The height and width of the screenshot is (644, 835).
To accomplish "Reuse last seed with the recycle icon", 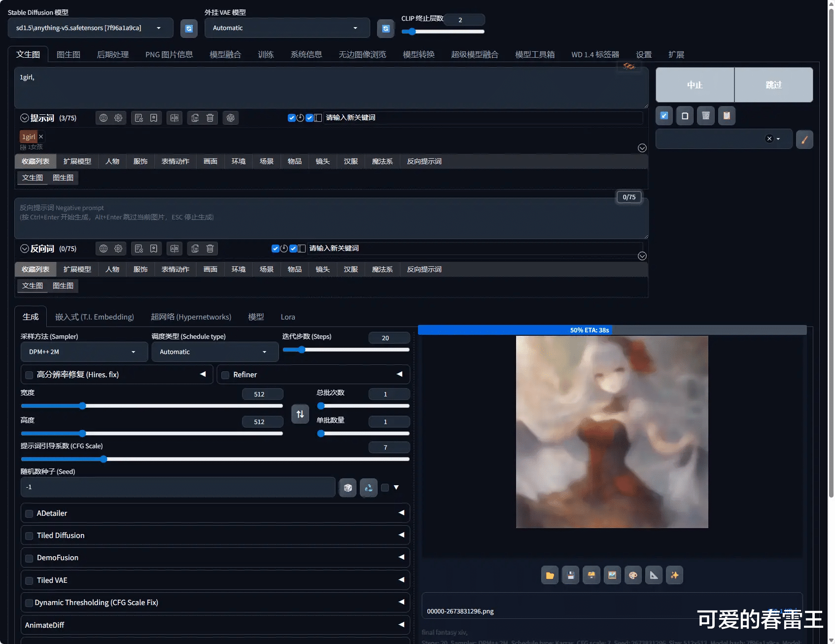I will tap(369, 488).
